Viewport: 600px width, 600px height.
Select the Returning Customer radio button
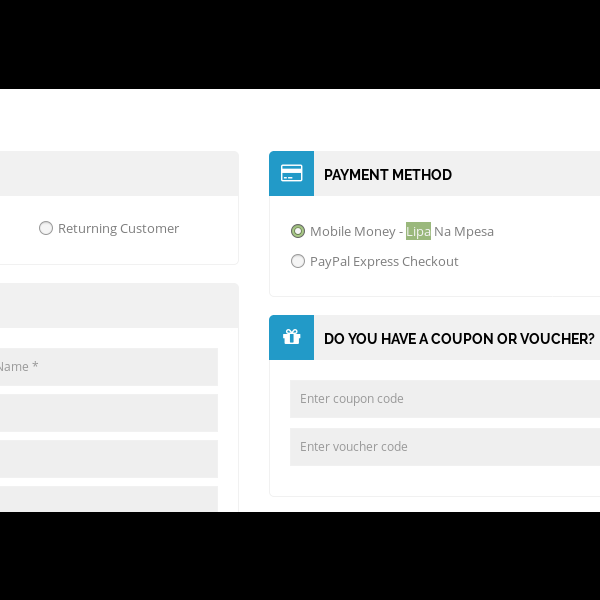(46, 228)
